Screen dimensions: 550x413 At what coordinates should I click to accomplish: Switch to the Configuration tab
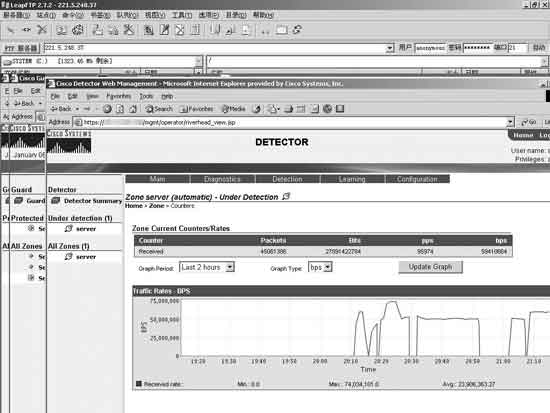coord(417,179)
